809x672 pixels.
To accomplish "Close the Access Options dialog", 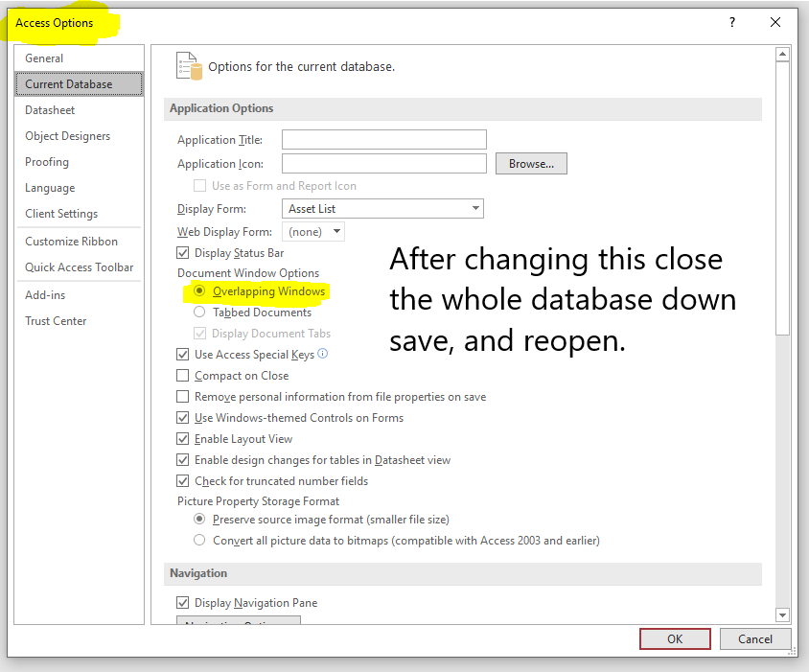I will (774, 22).
